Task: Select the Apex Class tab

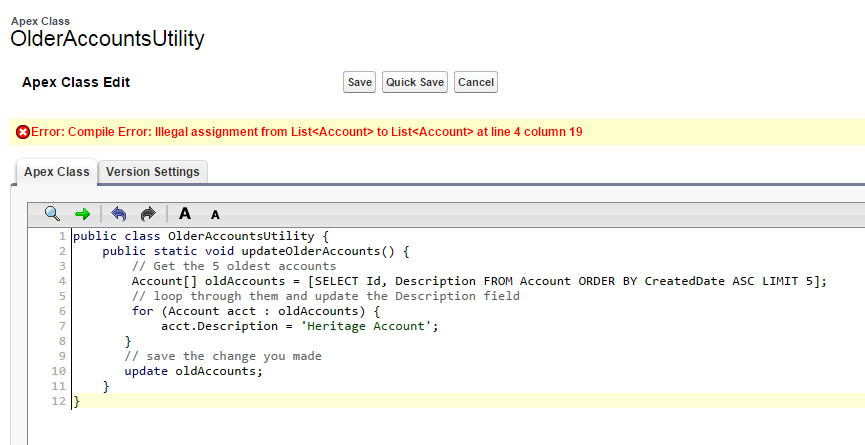Action: pyautogui.click(x=56, y=172)
